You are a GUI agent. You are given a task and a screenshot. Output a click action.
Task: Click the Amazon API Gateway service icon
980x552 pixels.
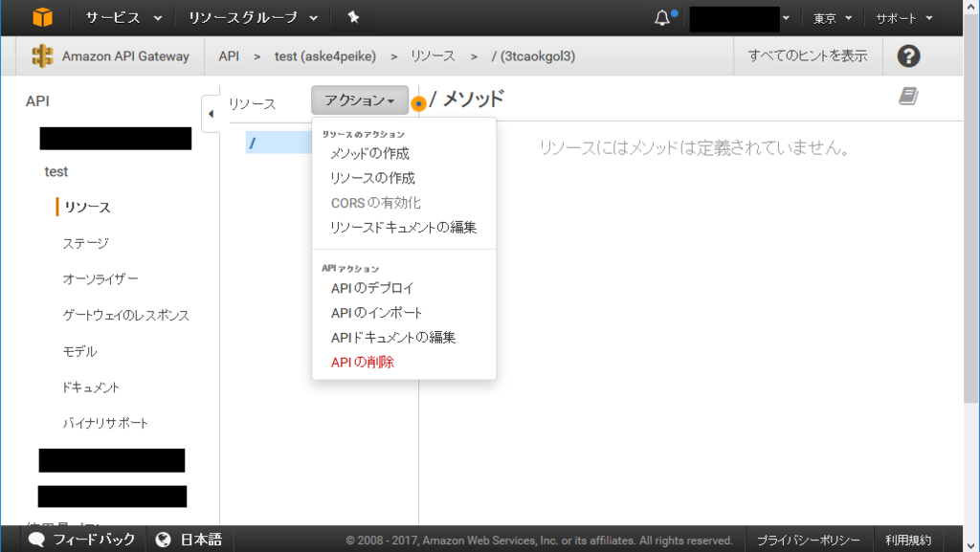[x=42, y=56]
